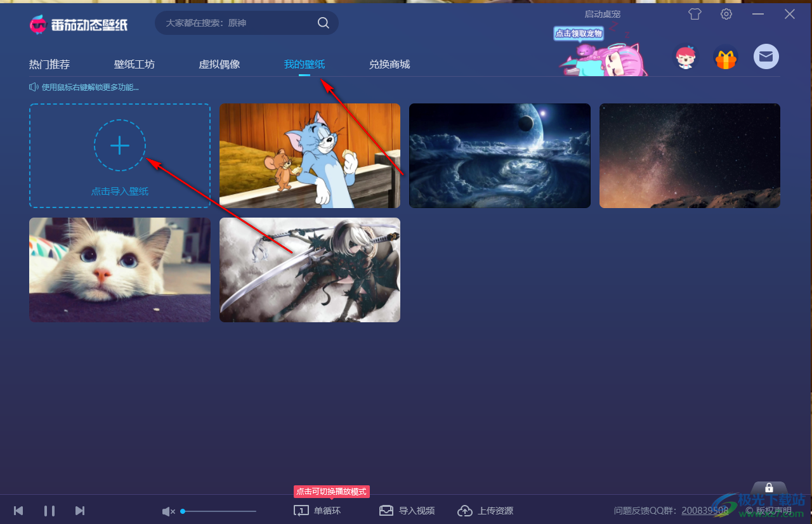Click the 点击可切换播放模式 tooltip

click(331, 492)
